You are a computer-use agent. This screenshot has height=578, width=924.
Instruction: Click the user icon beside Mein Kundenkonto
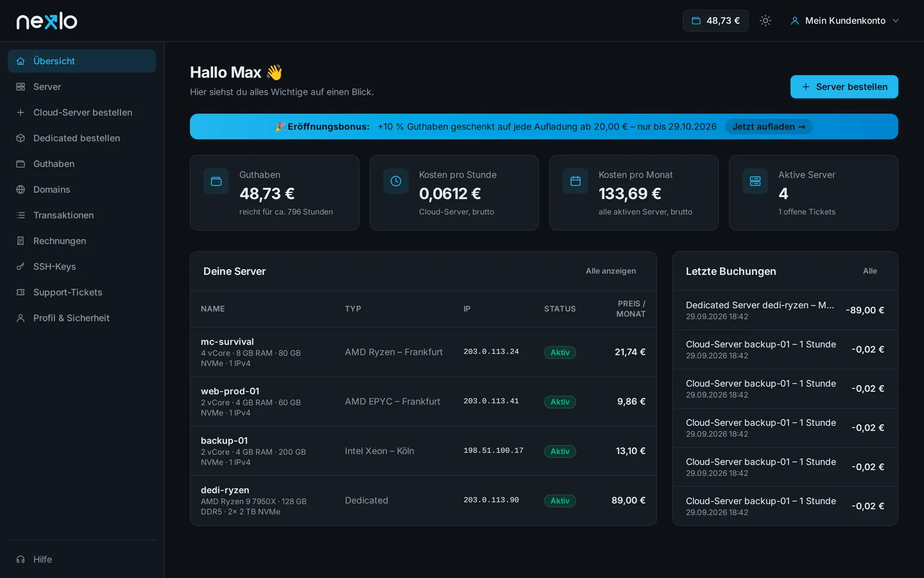(795, 21)
